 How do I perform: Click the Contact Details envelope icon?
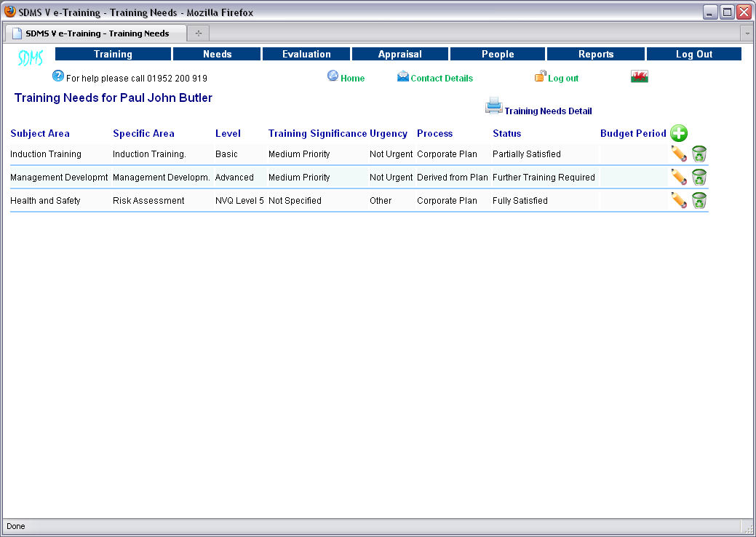coord(403,76)
